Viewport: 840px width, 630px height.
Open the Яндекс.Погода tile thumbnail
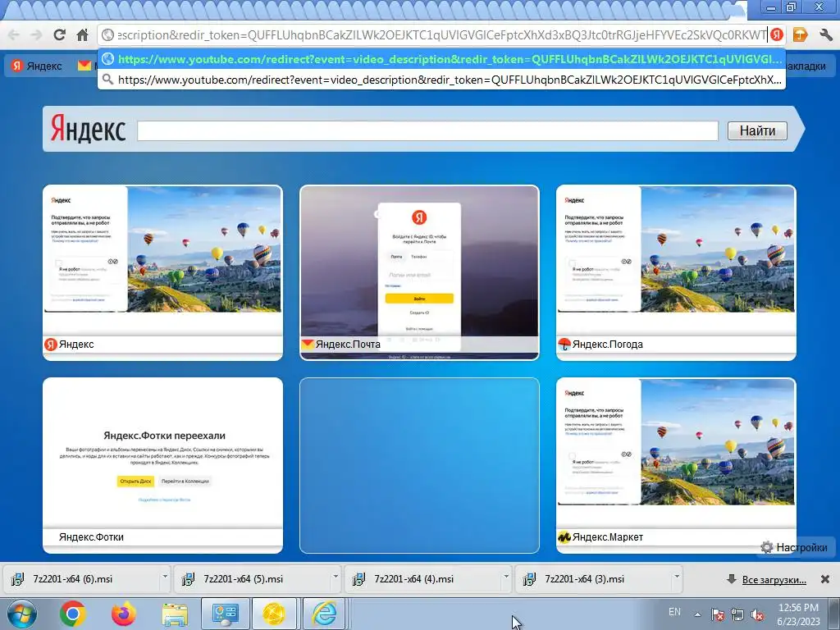[x=676, y=272]
